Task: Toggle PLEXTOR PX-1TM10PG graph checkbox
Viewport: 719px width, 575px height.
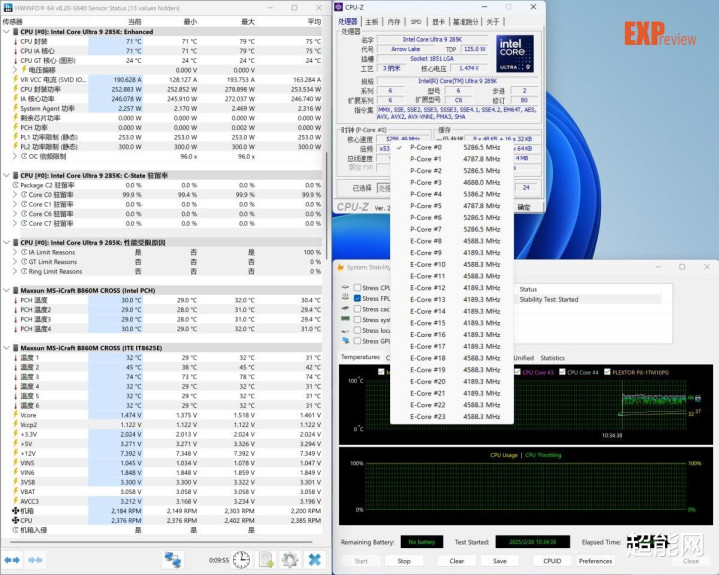Action: click(x=607, y=372)
